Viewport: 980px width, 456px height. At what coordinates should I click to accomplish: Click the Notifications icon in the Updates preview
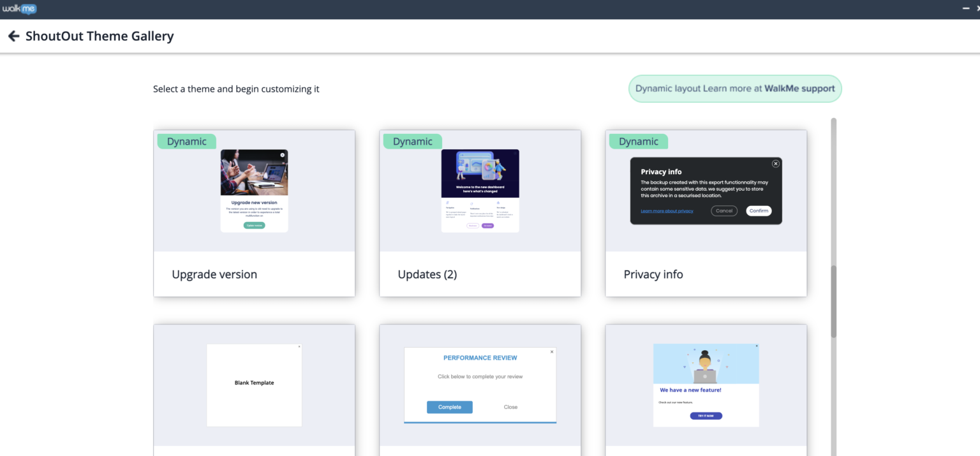pos(471,204)
